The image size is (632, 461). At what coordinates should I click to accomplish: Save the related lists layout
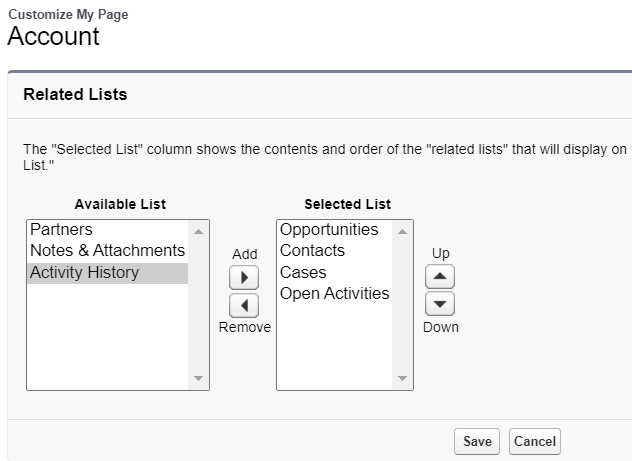tap(477, 441)
